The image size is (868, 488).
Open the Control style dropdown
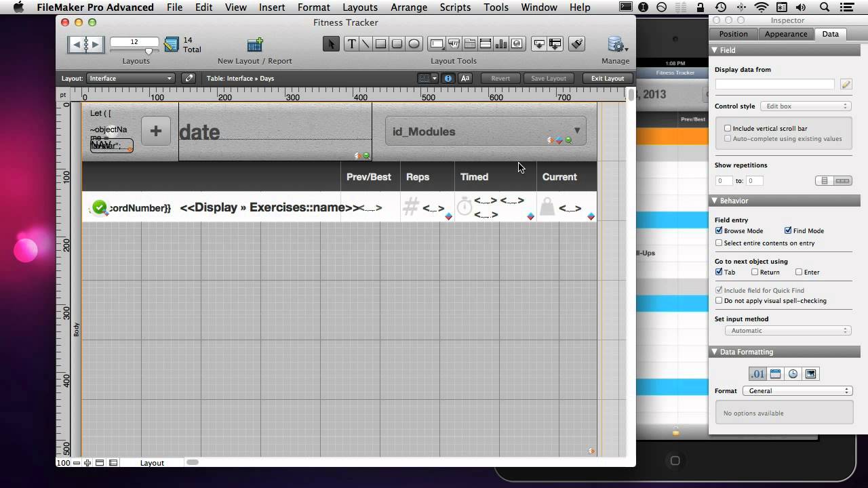806,106
